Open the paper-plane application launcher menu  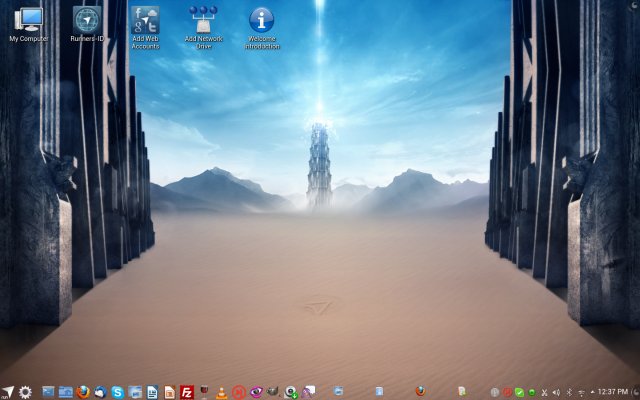click(8, 392)
